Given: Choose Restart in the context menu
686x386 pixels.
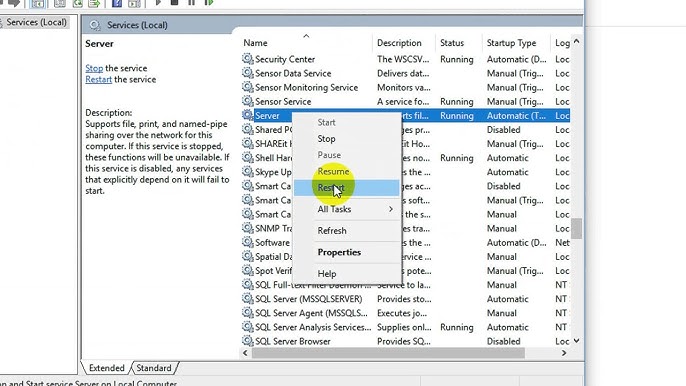Looking at the screenshot, I should (331, 188).
